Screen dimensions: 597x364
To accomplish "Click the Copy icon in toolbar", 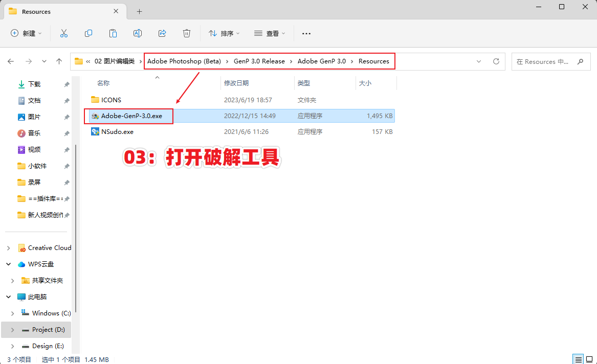I will click(x=89, y=33).
